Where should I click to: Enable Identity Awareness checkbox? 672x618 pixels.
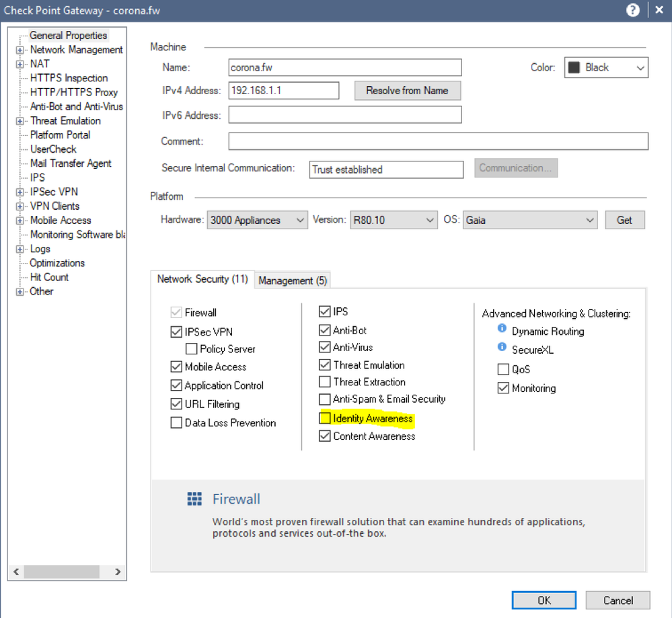(x=325, y=418)
